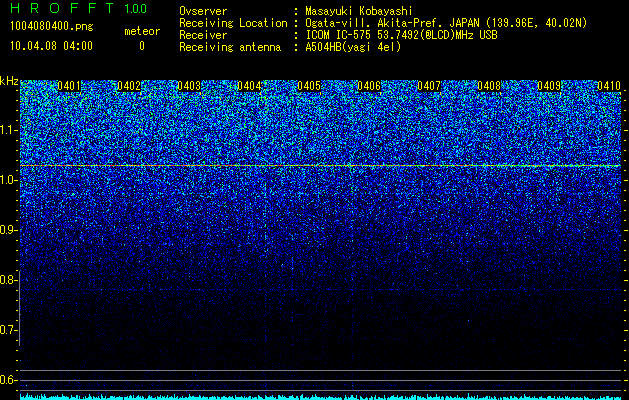This screenshot has width=629, height=400.
Task: Click the A504HB antenna text
Action: (x=353, y=47)
